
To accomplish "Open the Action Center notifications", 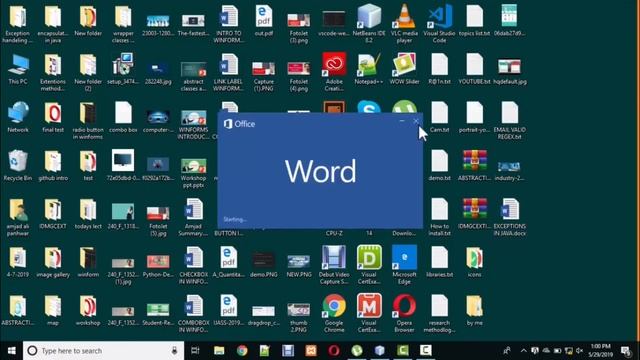I will click(x=626, y=351).
